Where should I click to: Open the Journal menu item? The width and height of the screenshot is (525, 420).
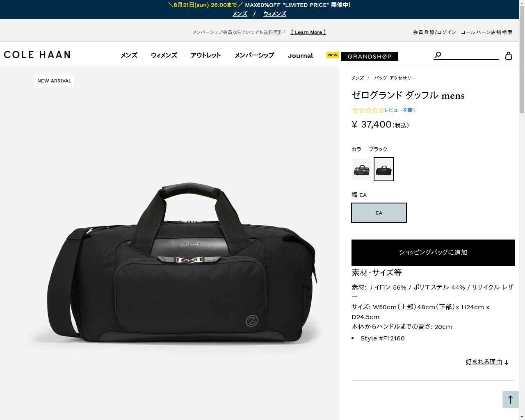300,56
